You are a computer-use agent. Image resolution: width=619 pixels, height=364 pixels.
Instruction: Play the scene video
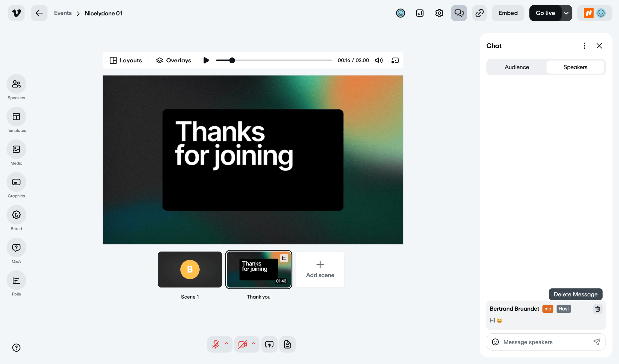pos(206,60)
